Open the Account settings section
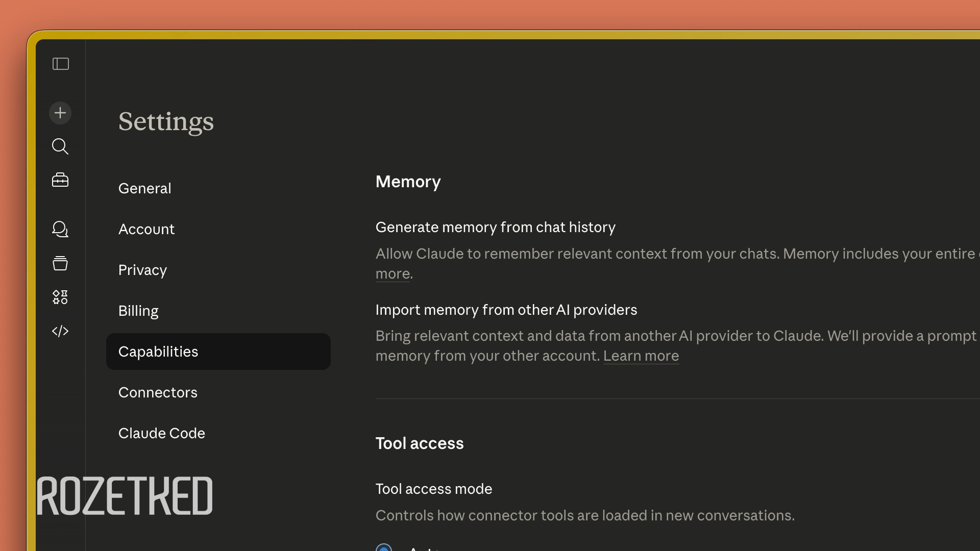This screenshot has width=980, height=551. pos(146,229)
